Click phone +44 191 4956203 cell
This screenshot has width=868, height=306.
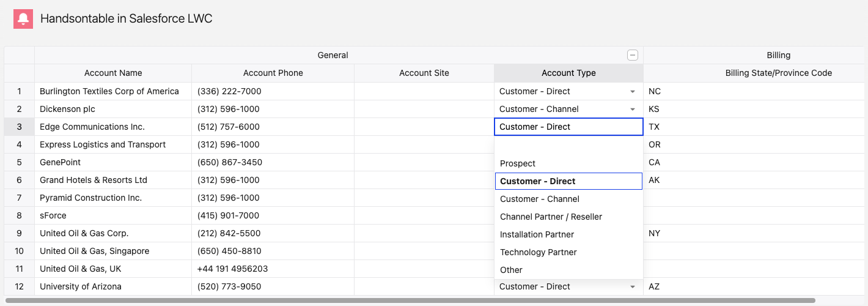273,269
